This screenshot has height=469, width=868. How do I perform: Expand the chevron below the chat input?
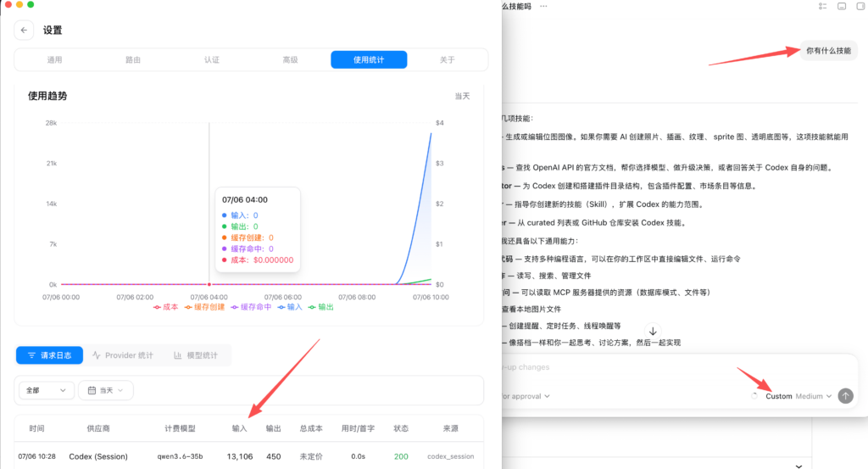798,466
